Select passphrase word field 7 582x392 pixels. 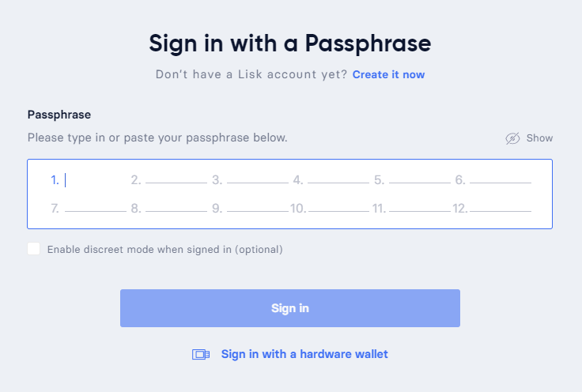[96, 208]
